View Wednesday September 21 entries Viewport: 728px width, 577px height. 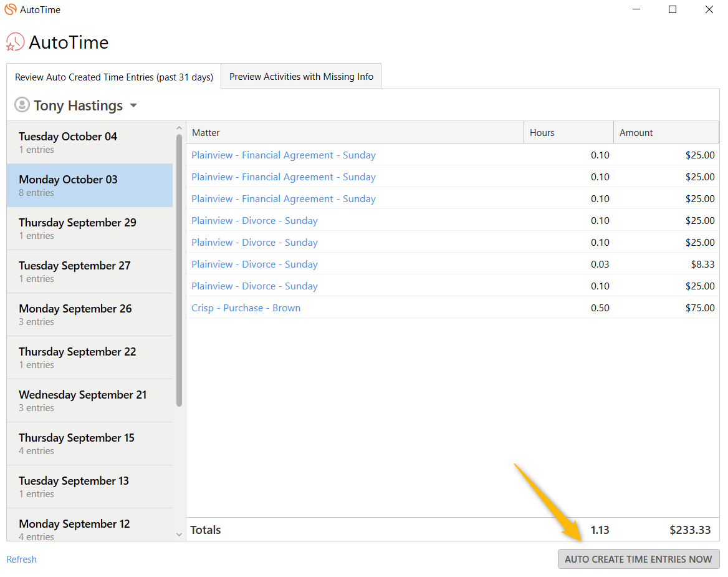click(90, 401)
